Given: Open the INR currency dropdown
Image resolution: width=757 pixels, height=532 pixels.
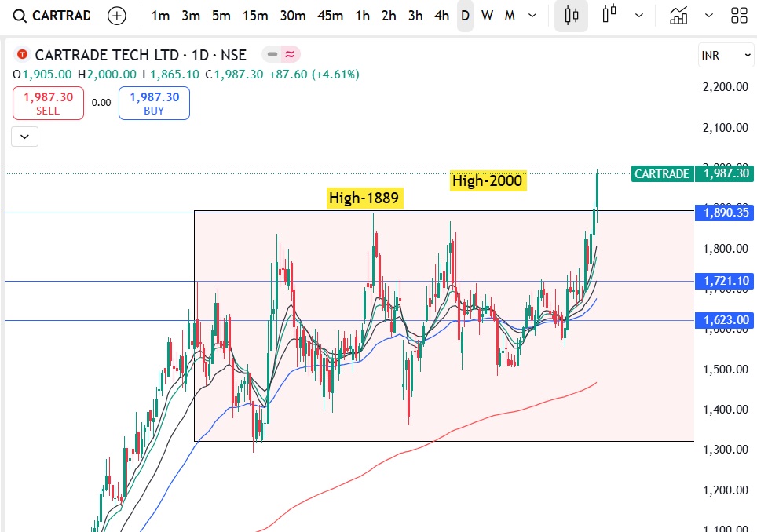Looking at the screenshot, I should click(726, 55).
